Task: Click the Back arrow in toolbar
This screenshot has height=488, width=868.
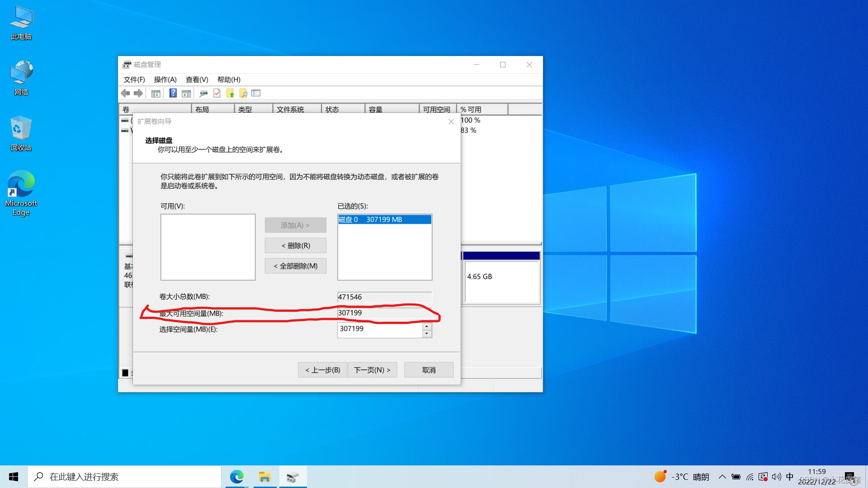Action: (126, 93)
